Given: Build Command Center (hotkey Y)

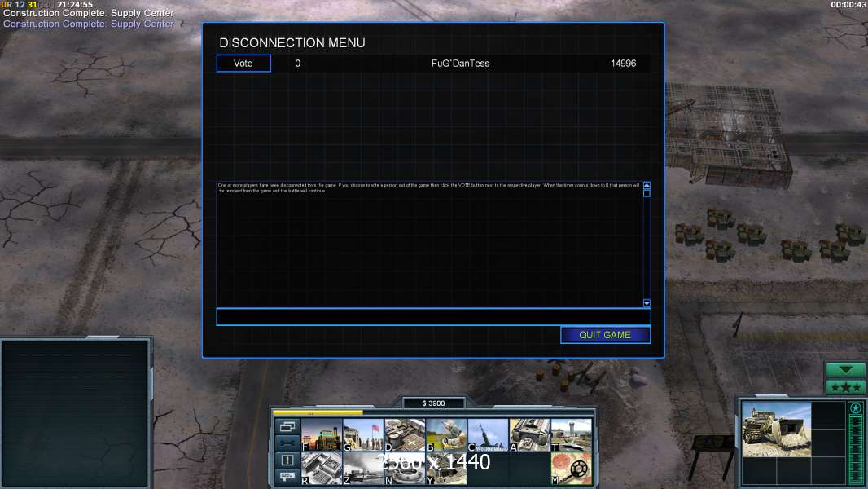Looking at the screenshot, I should (x=446, y=469).
